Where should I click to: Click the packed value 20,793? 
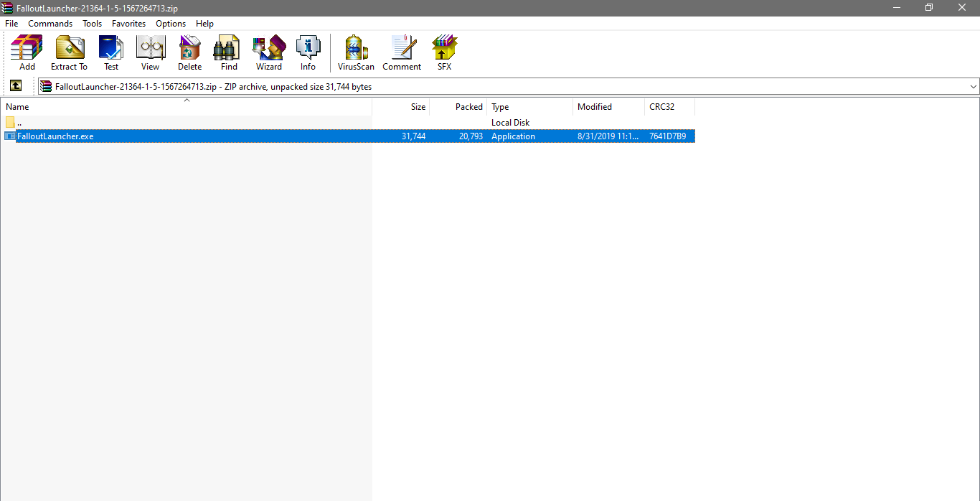point(471,136)
